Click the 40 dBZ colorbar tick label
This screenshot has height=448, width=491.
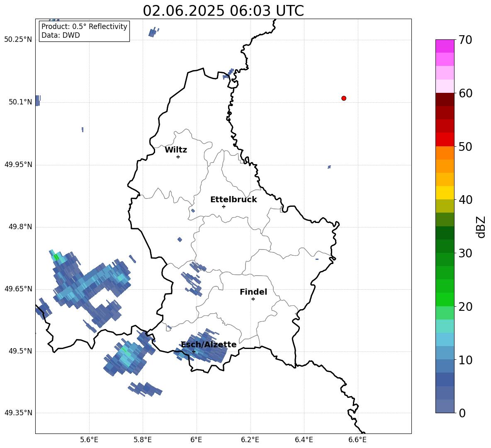[x=465, y=200]
